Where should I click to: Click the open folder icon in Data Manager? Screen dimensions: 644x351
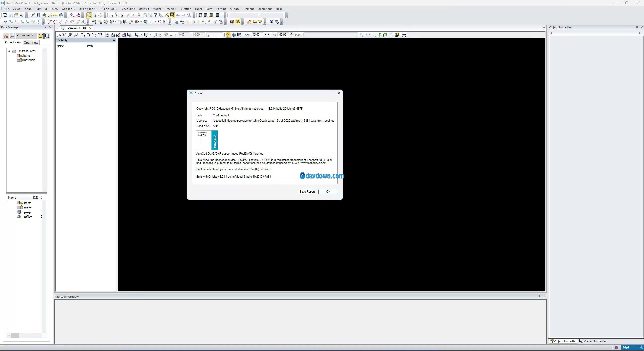pos(40,36)
